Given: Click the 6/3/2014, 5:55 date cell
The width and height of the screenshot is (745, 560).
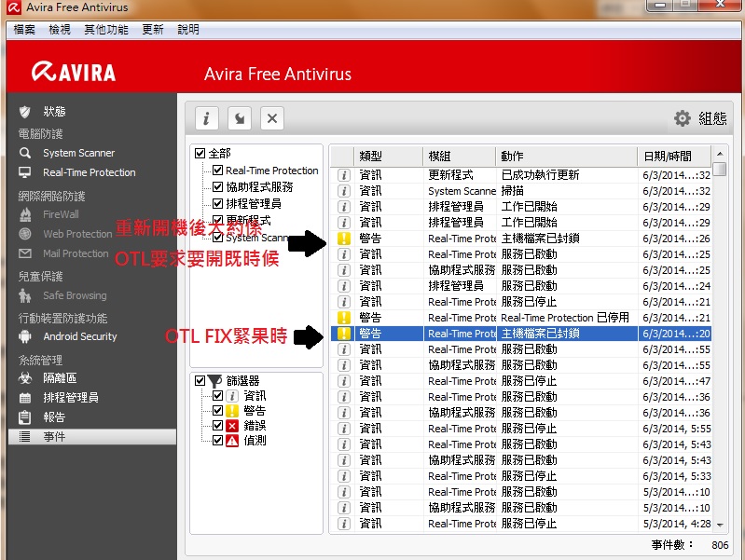Looking at the screenshot, I should 677,429.
